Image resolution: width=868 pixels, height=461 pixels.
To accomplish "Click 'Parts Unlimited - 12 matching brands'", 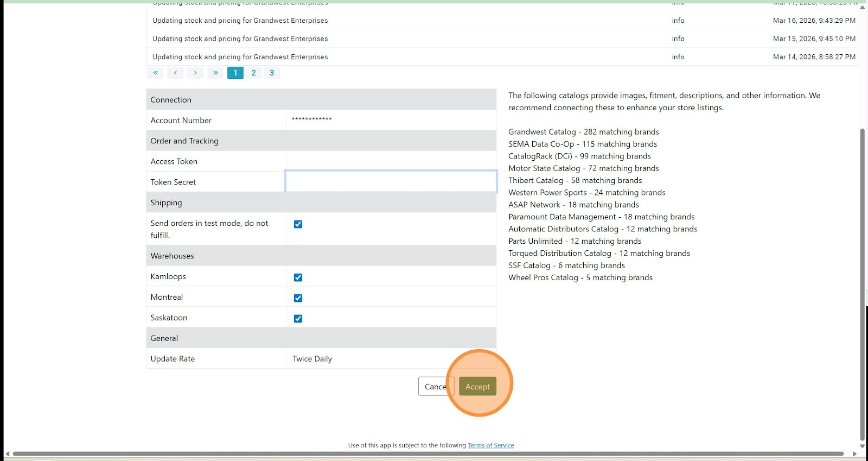I will point(575,241).
